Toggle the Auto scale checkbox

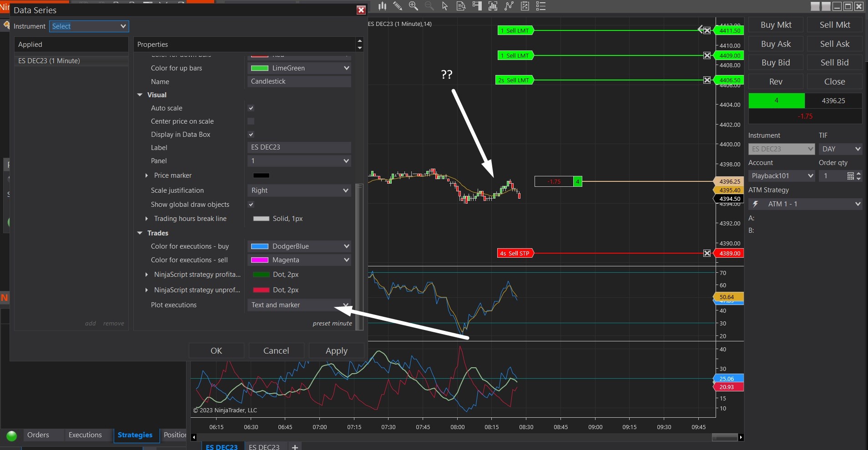pyautogui.click(x=251, y=108)
